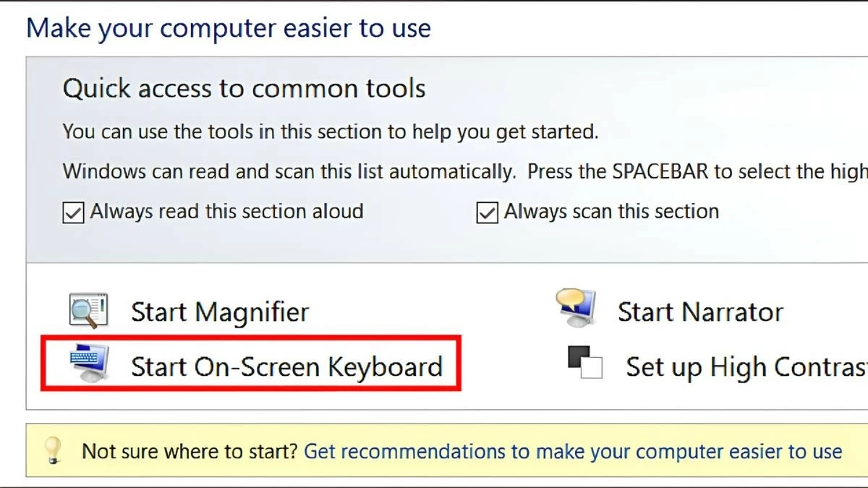Screen dimensions: 868x488
Task: Click 'Windows can read and scan this list' sentence
Action: click(289, 172)
